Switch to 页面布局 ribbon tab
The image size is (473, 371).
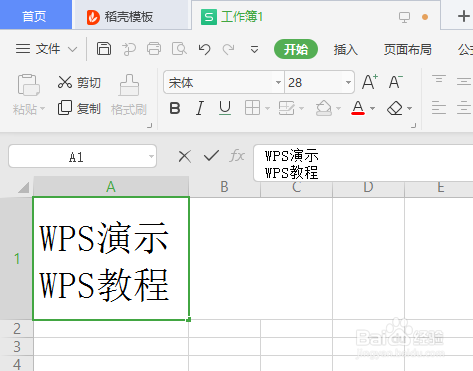pos(407,50)
